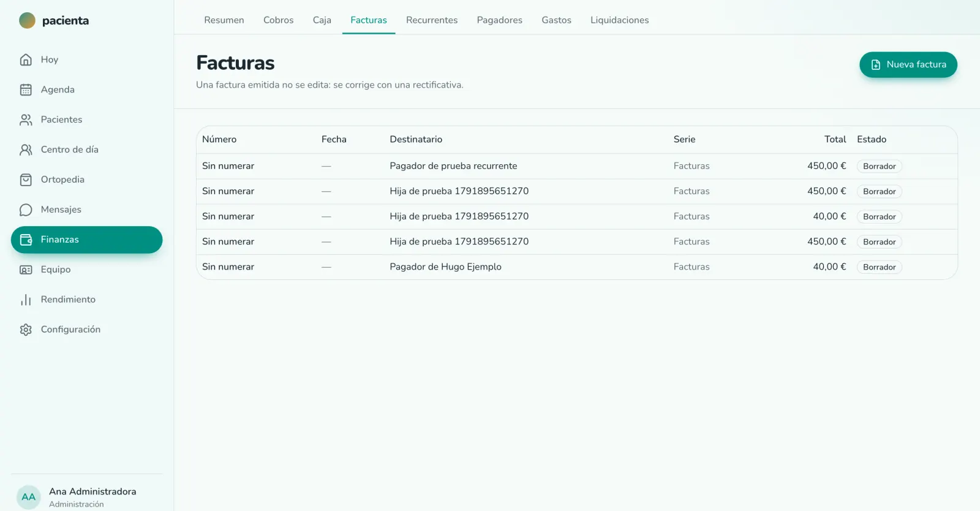Click the Número column header
980x511 pixels.
(219, 139)
